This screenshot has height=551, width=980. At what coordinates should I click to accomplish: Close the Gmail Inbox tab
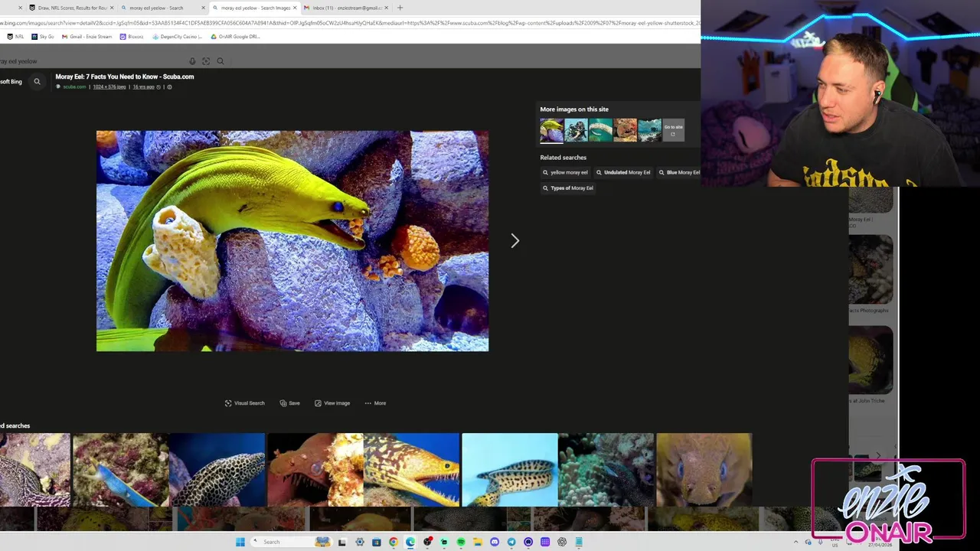click(x=386, y=8)
